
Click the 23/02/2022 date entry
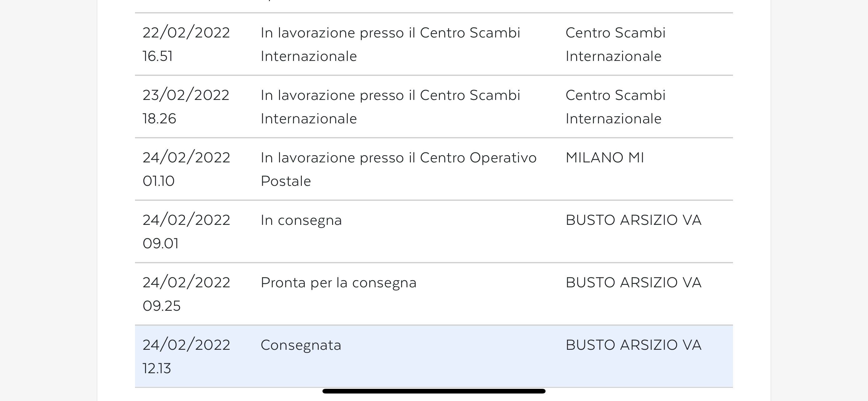coord(186,95)
